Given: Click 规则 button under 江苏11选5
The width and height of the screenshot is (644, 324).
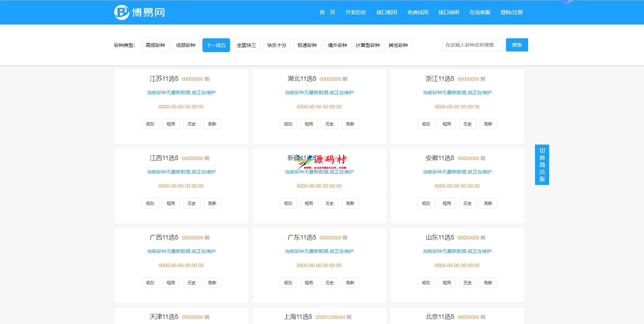Looking at the screenshot, I should [150, 124].
